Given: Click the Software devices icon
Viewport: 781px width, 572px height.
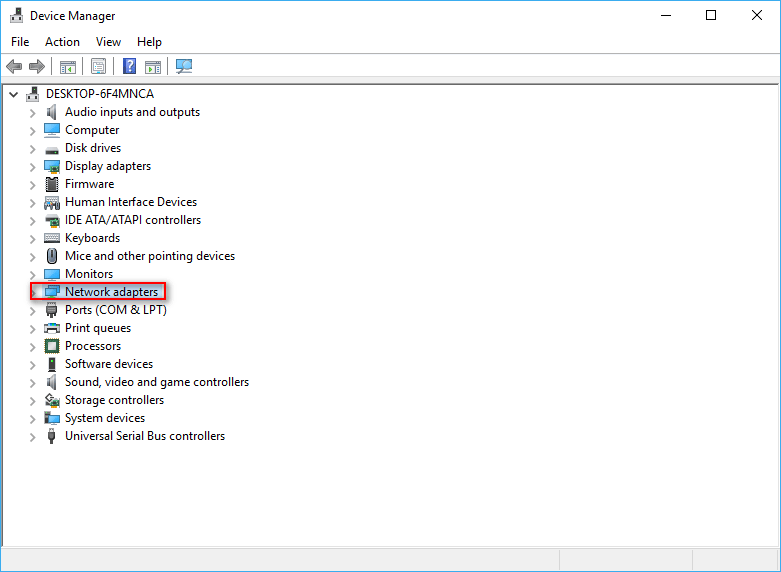Looking at the screenshot, I should pos(52,364).
